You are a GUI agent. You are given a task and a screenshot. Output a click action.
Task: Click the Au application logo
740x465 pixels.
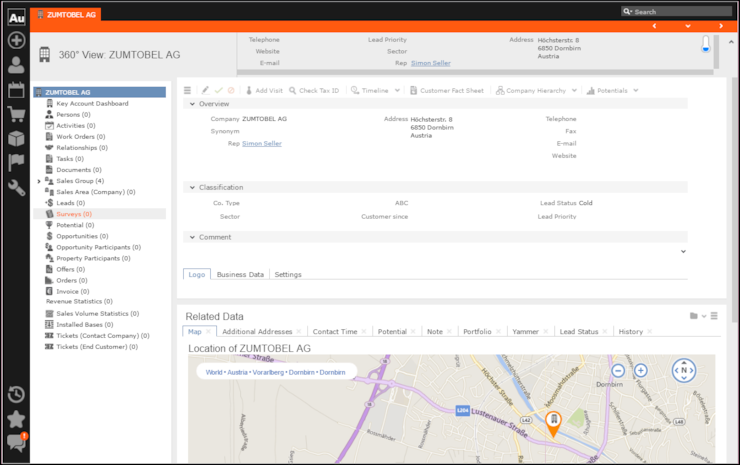(x=16, y=17)
